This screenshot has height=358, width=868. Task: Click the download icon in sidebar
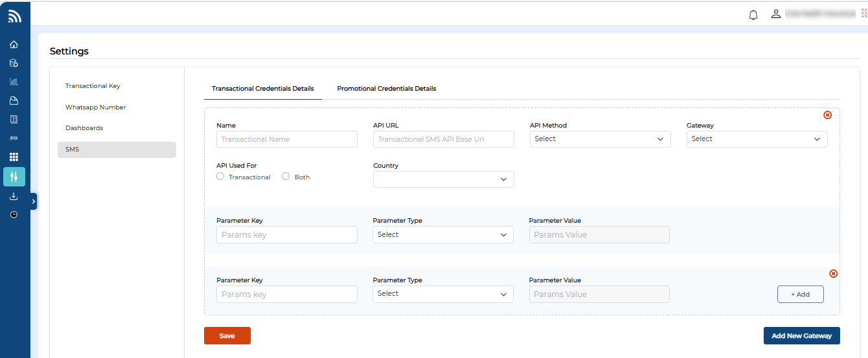(x=14, y=196)
